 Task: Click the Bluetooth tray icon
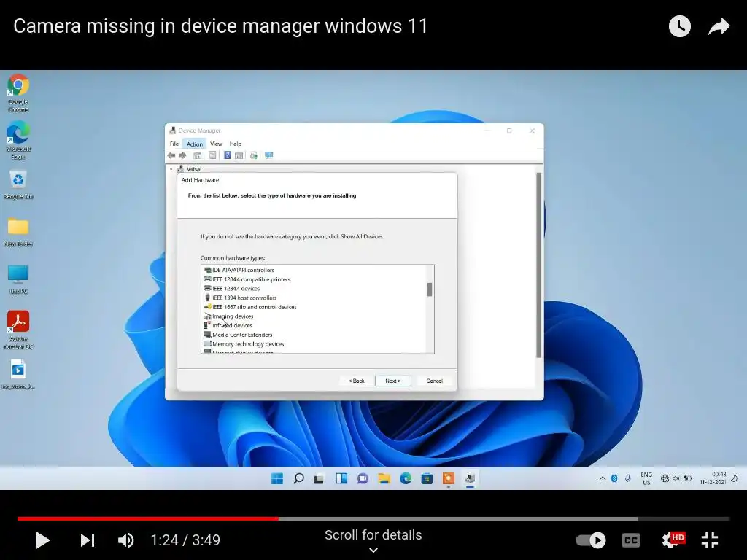pos(614,478)
